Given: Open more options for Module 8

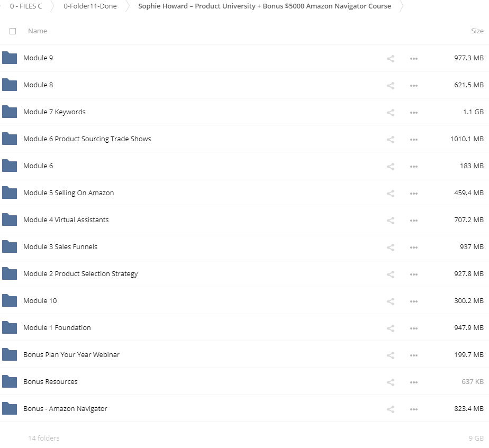Looking at the screenshot, I should coord(414,86).
